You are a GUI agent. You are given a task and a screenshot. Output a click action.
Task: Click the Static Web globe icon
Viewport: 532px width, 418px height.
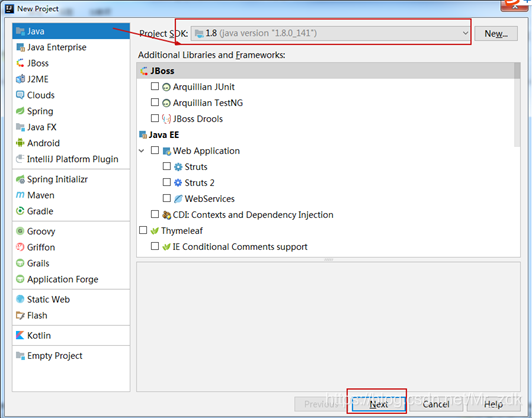tap(20, 299)
